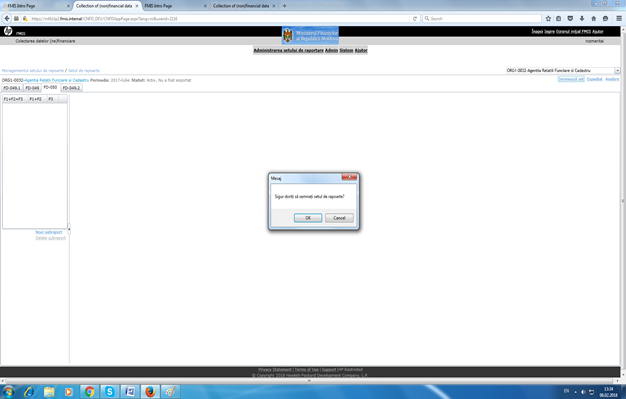Click Cancel in the Mesaj dialog
The height and width of the screenshot is (399, 626).
[339, 218]
